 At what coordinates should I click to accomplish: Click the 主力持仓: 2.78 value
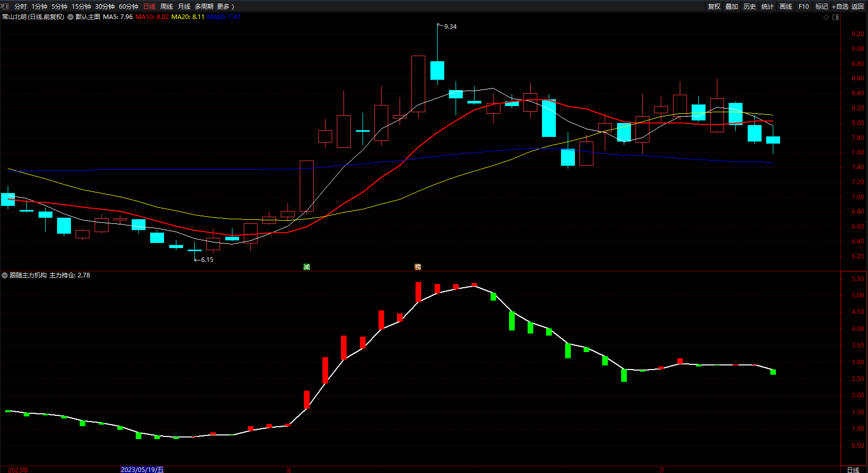click(70, 275)
